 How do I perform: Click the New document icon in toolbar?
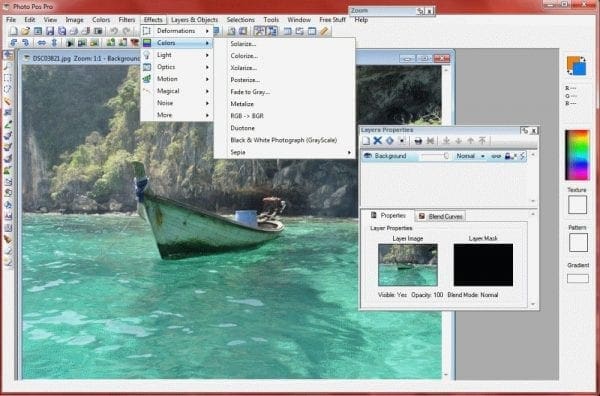click(x=13, y=31)
